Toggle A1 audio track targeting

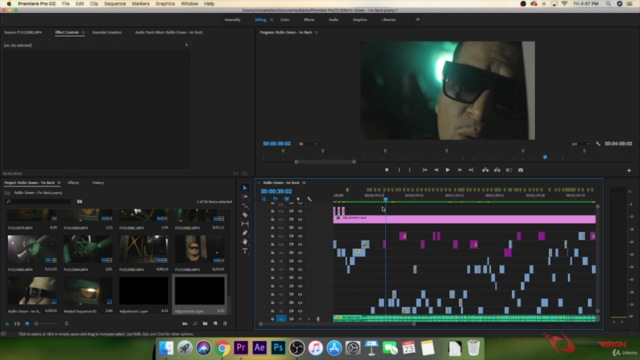coord(281,319)
